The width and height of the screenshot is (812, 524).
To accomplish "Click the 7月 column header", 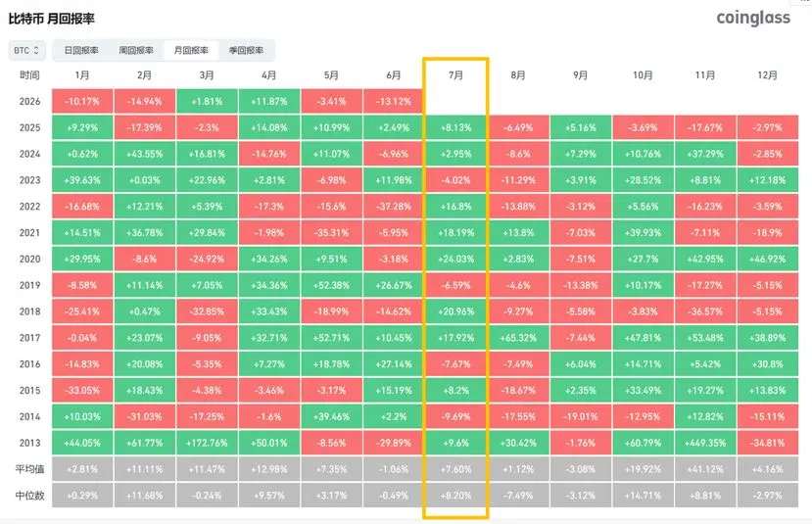I will (455, 75).
